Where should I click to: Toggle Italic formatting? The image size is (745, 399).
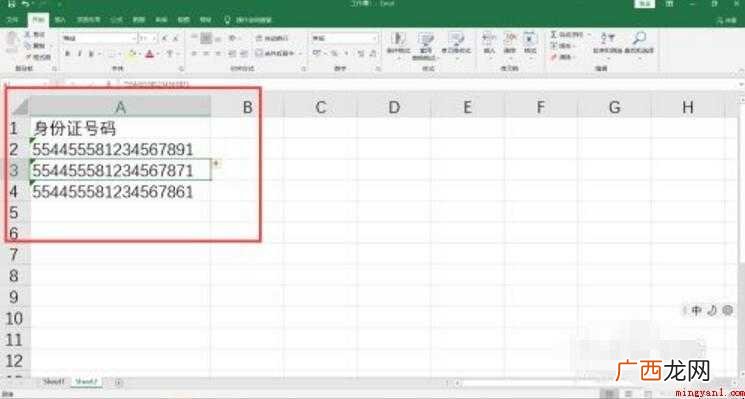[79, 54]
